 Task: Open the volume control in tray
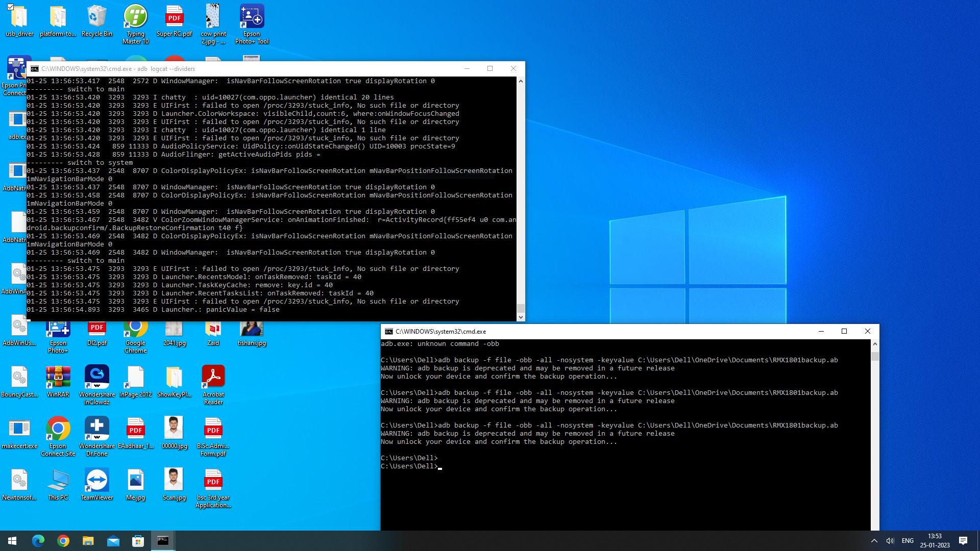[x=890, y=541]
